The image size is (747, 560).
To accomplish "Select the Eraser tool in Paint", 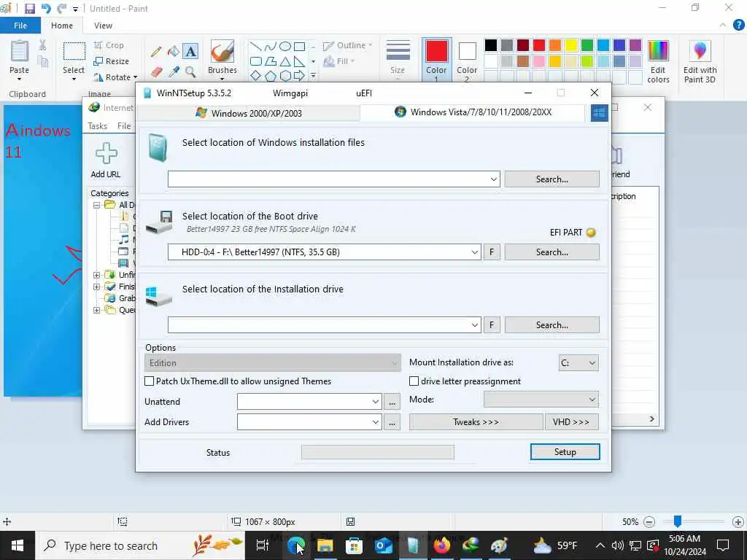I will click(x=156, y=72).
